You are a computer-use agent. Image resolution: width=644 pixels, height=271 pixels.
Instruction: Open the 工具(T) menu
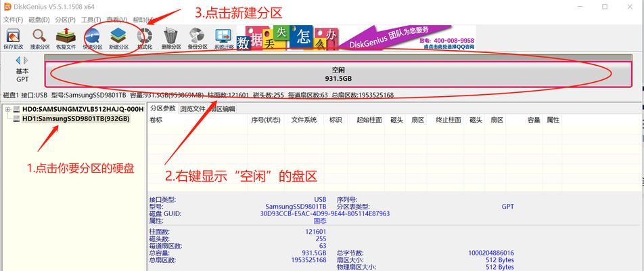click(x=91, y=20)
